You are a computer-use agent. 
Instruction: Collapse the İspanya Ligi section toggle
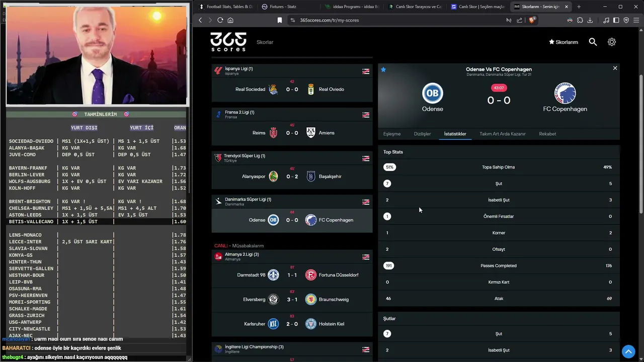[366, 71]
